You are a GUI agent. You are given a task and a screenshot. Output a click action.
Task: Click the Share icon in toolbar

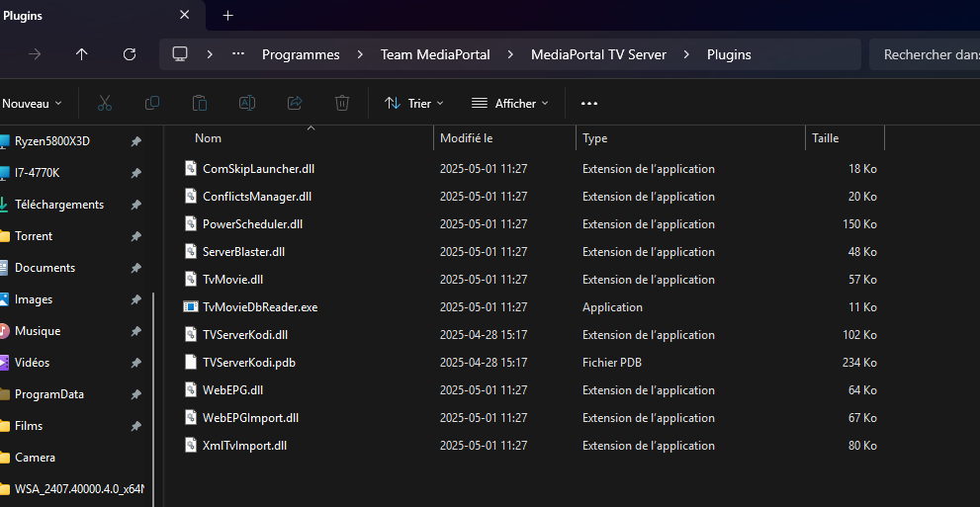click(295, 103)
